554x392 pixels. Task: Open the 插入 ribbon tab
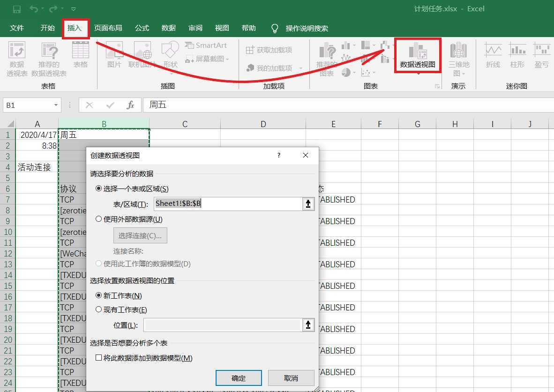coord(75,28)
